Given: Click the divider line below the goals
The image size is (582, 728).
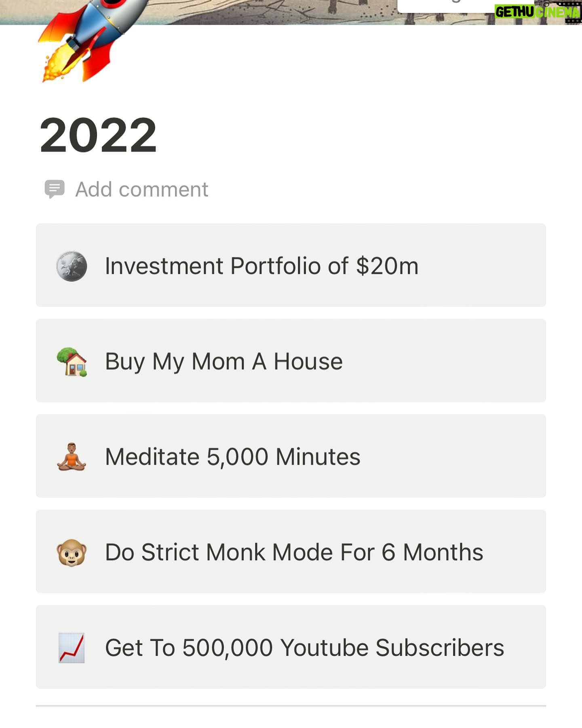Looking at the screenshot, I should coord(291,706).
